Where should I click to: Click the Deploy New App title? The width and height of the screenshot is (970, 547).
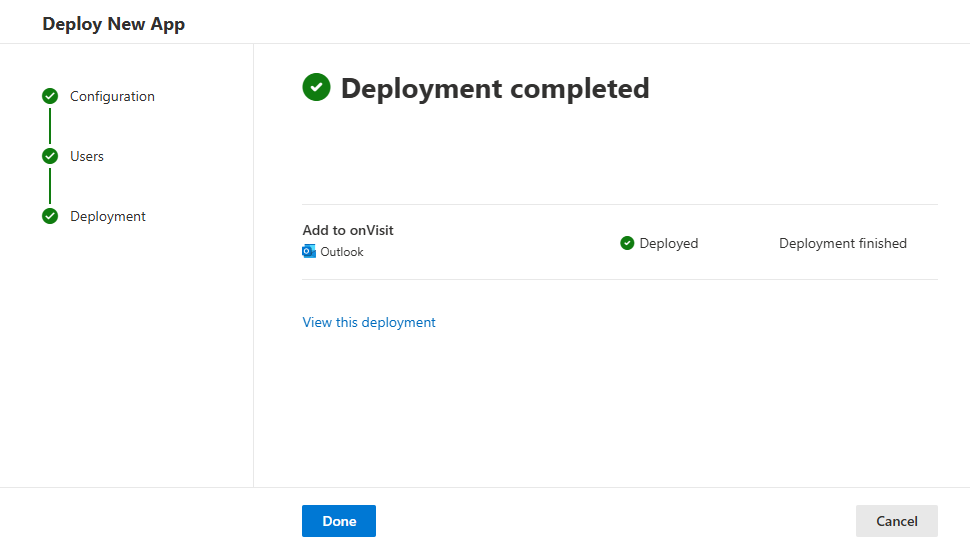[x=114, y=24]
